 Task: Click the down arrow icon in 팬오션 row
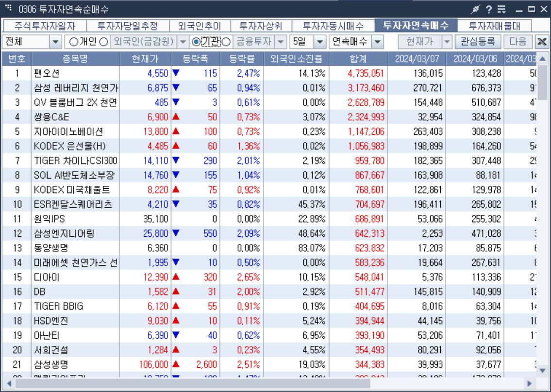click(176, 73)
